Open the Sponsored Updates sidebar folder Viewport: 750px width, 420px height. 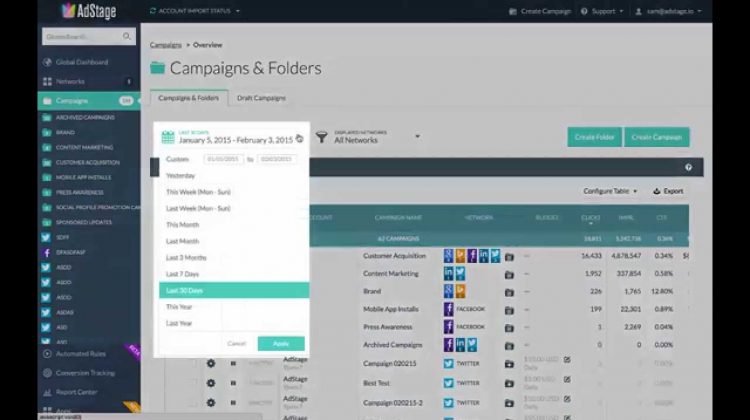[84, 222]
